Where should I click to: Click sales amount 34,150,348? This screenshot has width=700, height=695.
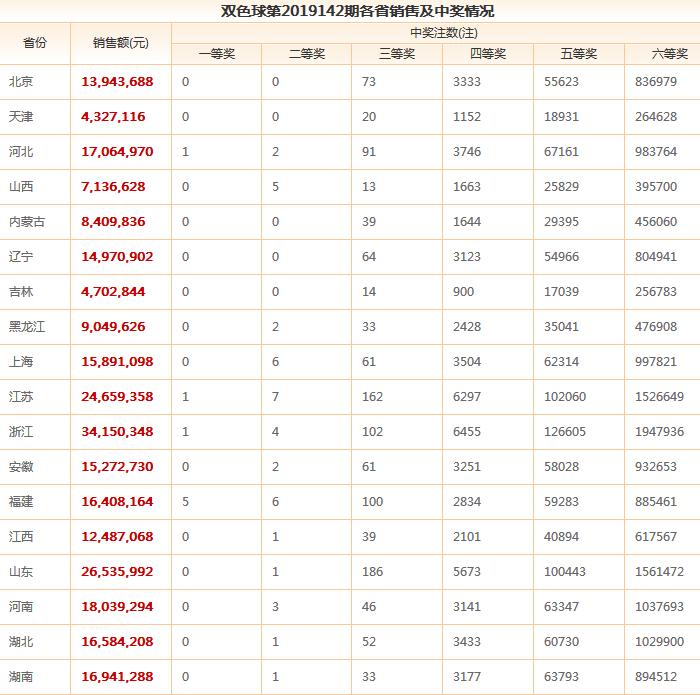pyautogui.click(x=117, y=432)
